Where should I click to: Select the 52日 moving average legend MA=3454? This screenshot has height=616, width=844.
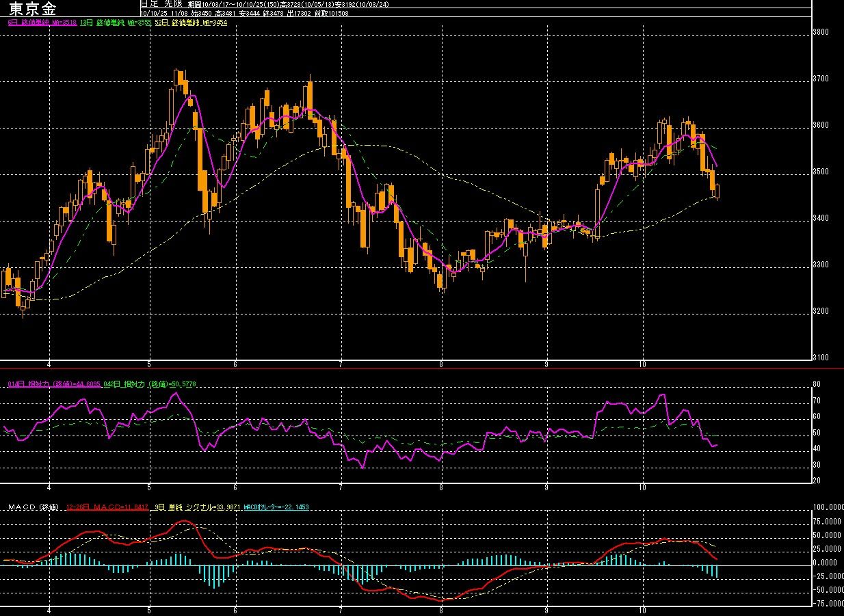[191, 23]
